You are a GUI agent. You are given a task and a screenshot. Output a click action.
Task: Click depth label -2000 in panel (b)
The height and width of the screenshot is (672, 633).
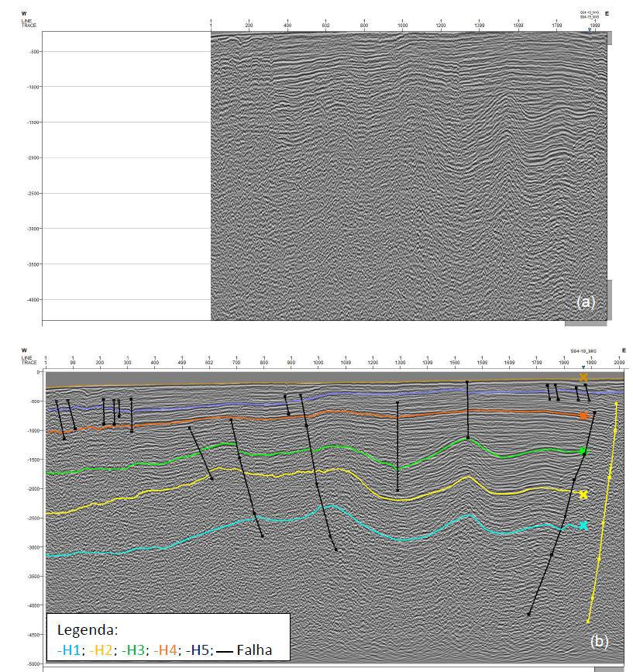click(33, 488)
